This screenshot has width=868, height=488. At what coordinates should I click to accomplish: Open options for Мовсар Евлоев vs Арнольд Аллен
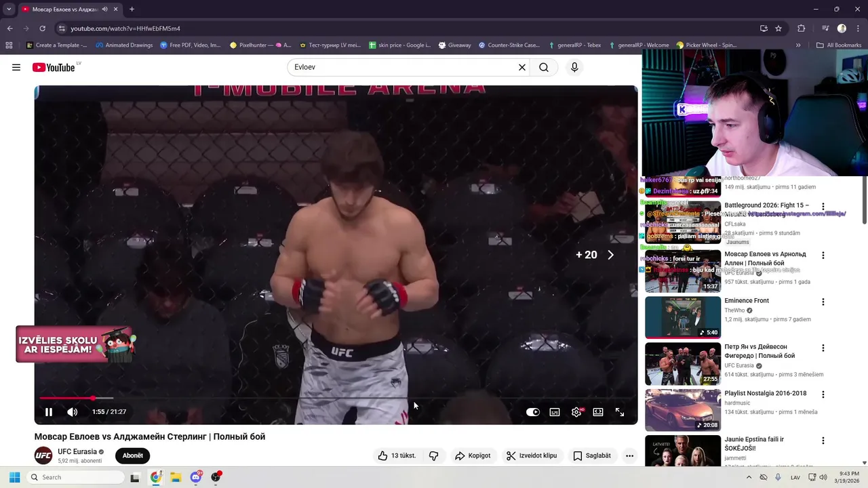(x=823, y=256)
